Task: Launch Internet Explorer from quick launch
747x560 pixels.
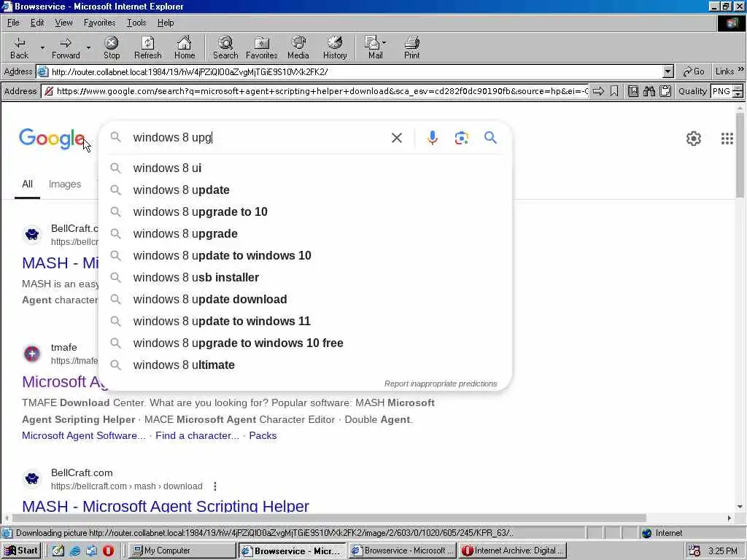Action: [75, 551]
